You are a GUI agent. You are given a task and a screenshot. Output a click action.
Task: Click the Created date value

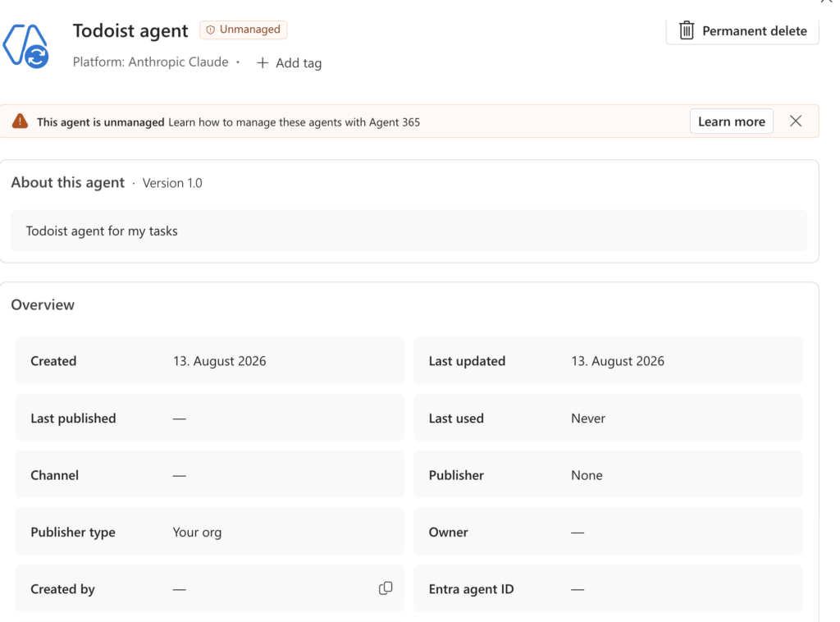pos(219,361)
